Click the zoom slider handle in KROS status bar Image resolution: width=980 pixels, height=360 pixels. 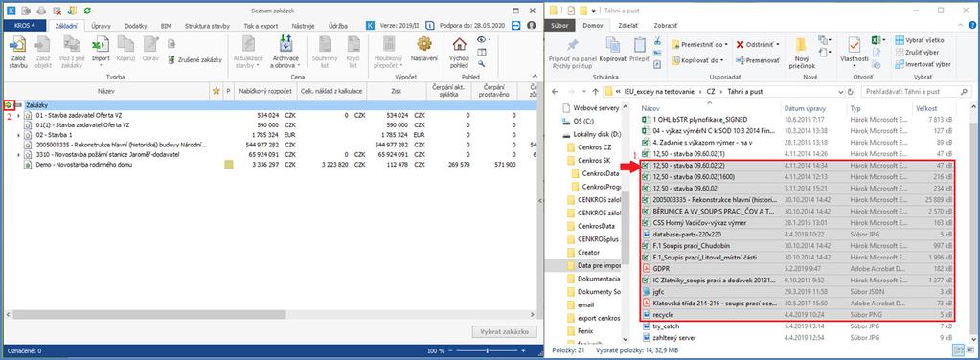point(487,350)
